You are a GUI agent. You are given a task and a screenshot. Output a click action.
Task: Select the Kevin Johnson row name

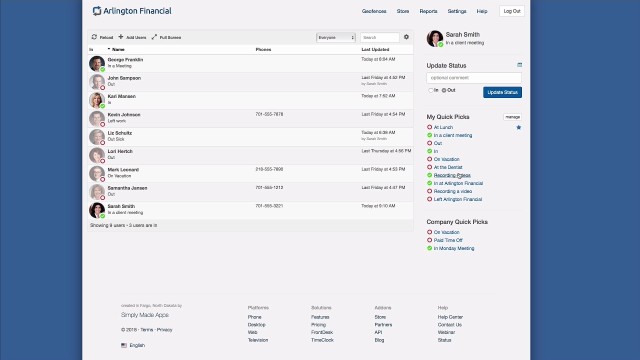tap(124, 115)
